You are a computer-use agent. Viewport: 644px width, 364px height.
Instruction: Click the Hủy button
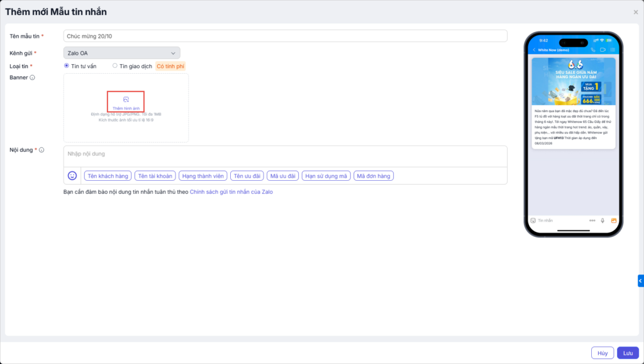[602, 353]
